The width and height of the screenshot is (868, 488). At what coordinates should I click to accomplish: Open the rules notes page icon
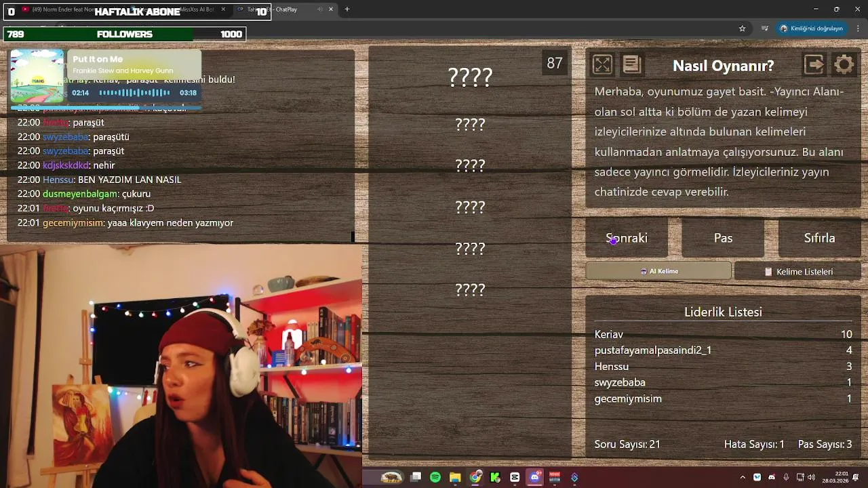coord(632,64)
